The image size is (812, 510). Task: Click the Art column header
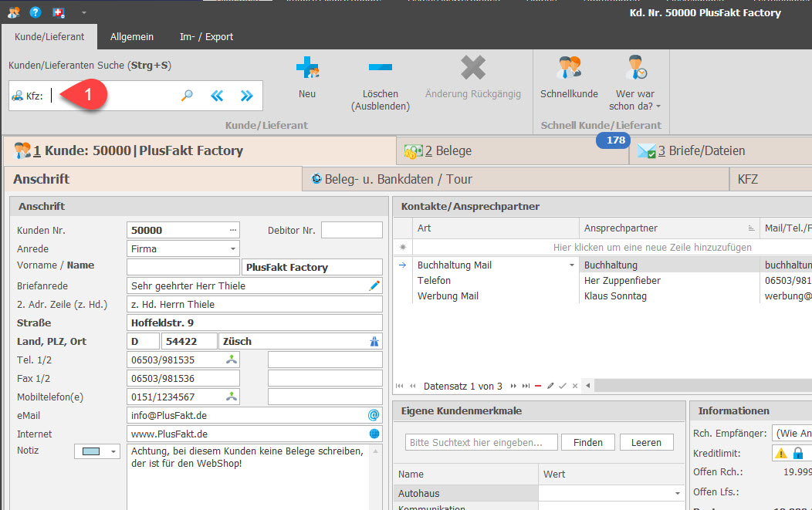point(496,228)
